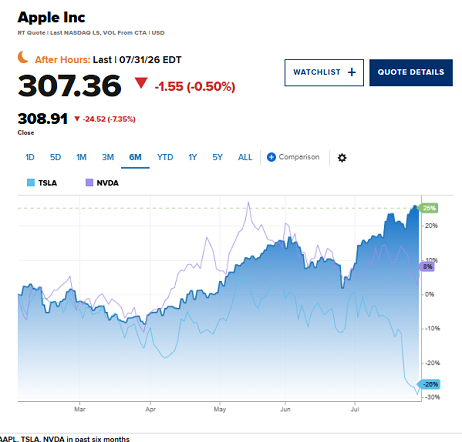Show the 5Y chart range
The image size is (462, 442).
pyautogui.click(x=217, y=157)
